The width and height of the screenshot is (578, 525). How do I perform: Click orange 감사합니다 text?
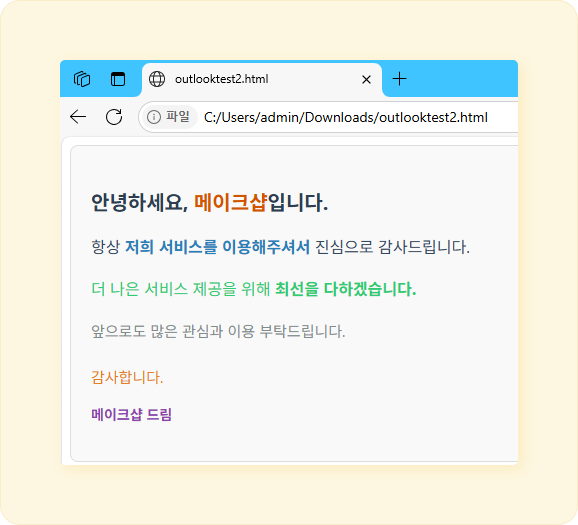(x=127, y=377)
